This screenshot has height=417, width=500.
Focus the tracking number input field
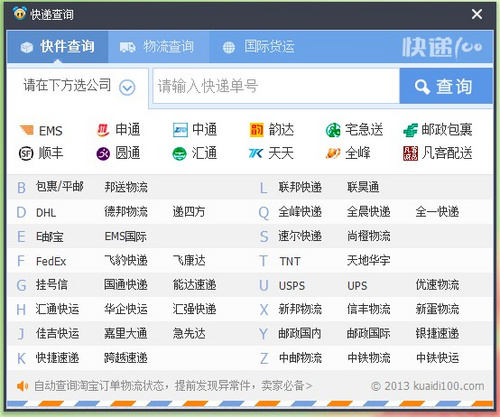tap(276, 86)
